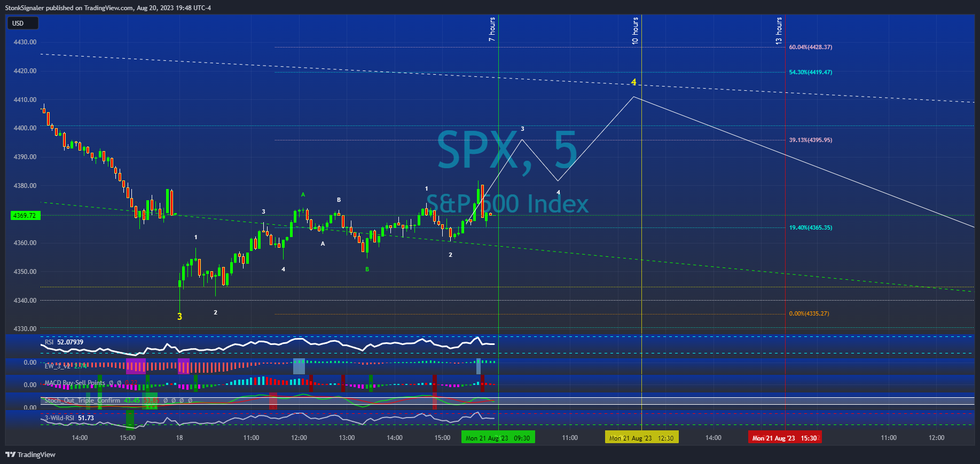This screenshot has width=980, height=464.
Task: Click the USD currency button
Action: 22,23
